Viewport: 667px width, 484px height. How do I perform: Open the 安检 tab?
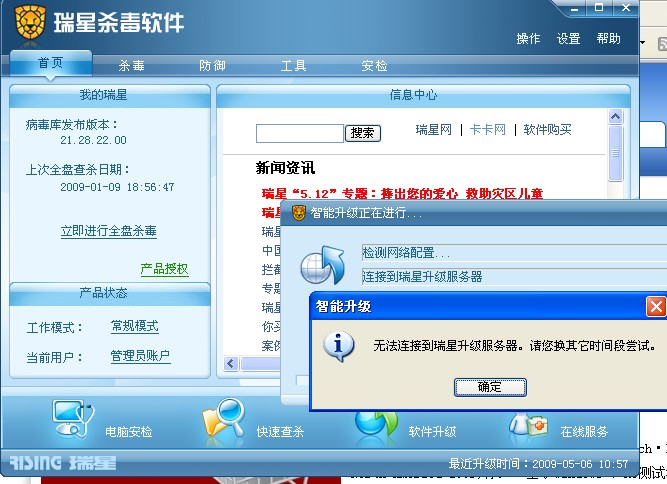pos(374,65)
